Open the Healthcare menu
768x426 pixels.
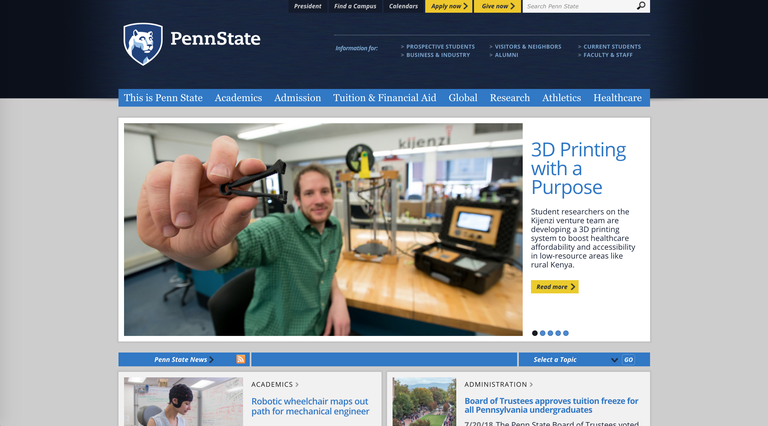617,97
